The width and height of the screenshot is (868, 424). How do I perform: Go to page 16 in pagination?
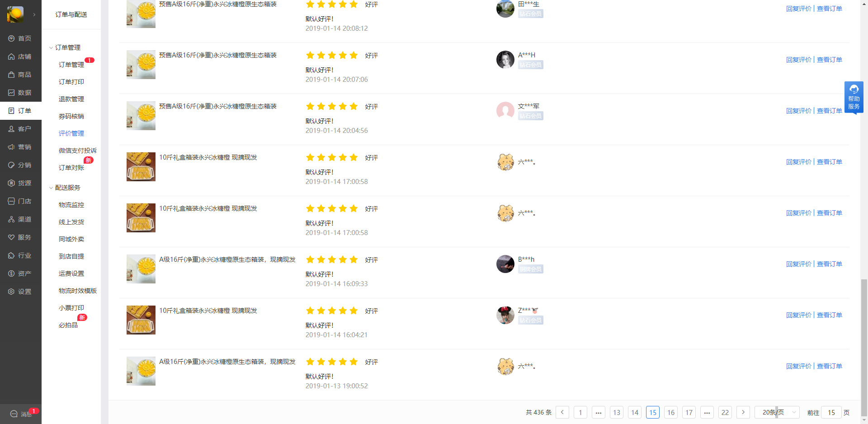pyautogui.click(x=670, y=412)
